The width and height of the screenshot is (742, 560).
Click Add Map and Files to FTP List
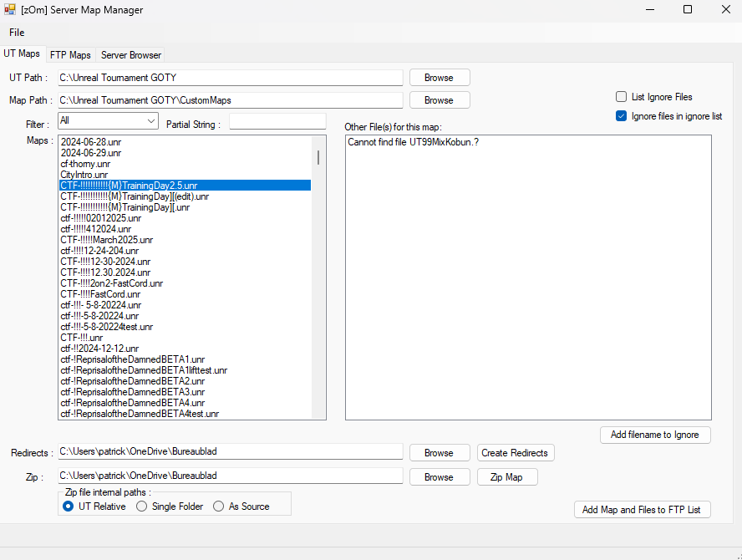tap(642, 510)
